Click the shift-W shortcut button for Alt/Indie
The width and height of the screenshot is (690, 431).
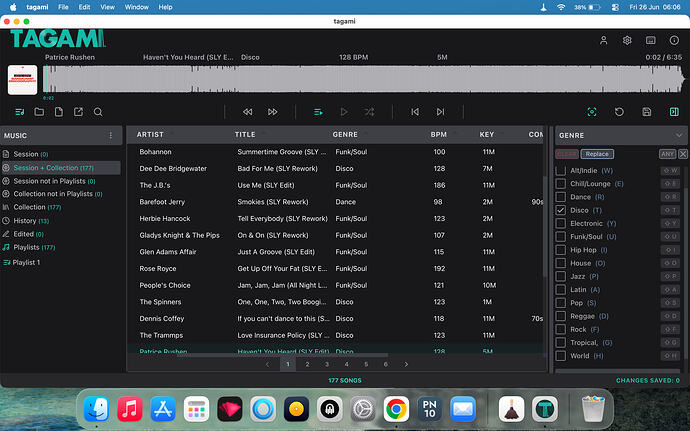(670, 170)
